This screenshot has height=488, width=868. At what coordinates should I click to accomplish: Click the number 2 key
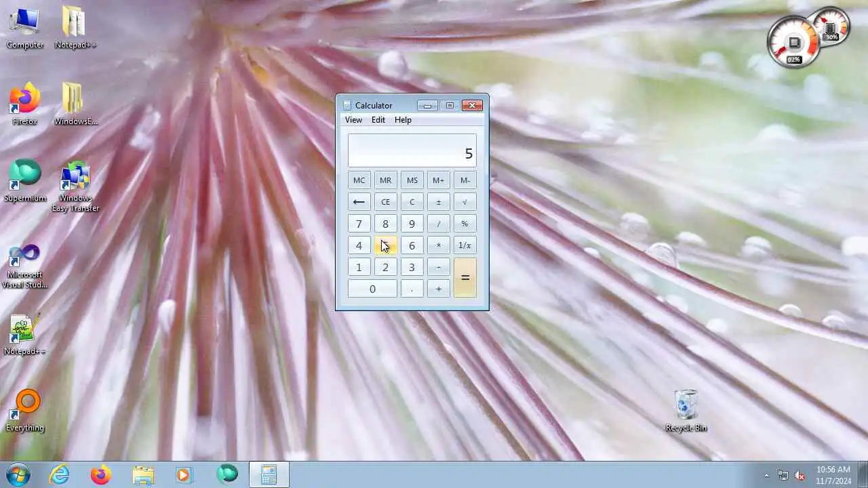385,267
